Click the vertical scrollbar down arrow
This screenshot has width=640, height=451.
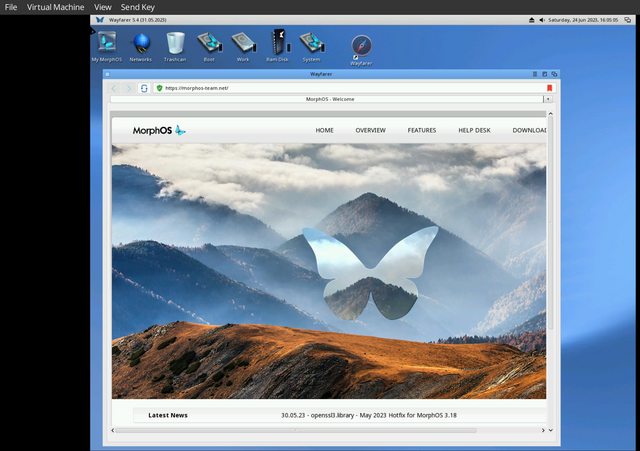[x=551, y=430]
